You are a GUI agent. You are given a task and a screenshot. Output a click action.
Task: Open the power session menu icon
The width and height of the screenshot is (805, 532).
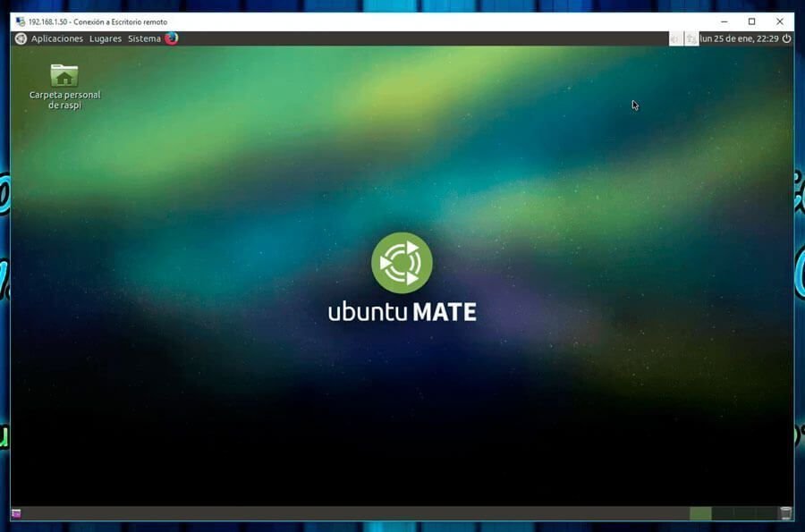tap(786, 39)
